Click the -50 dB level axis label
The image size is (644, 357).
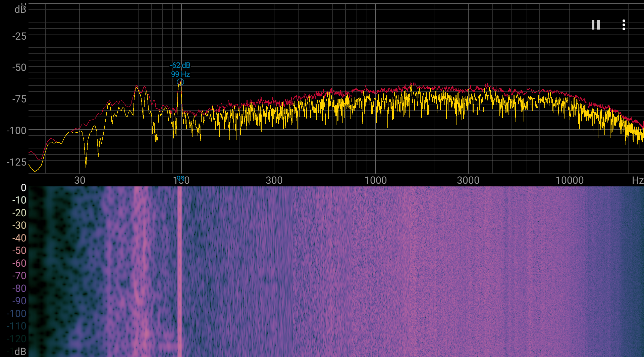(x=19, y=68)
